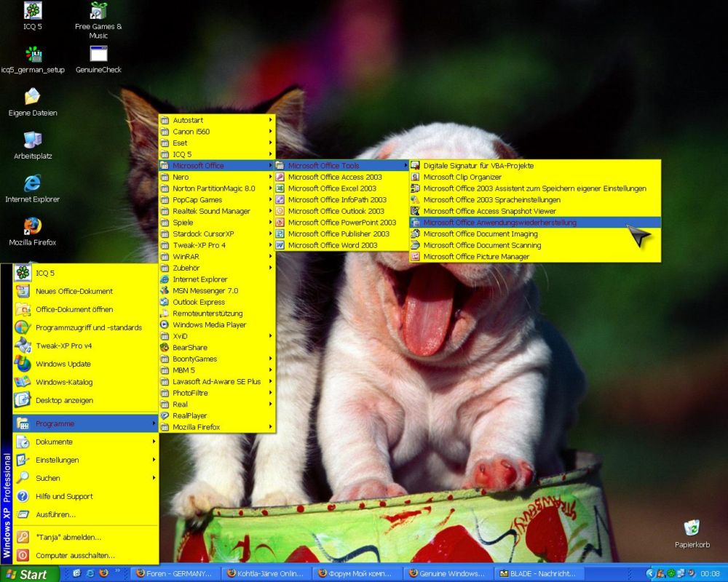
Task: Launch Microsoft Office Word 2003
Action: tap(332, 245)
